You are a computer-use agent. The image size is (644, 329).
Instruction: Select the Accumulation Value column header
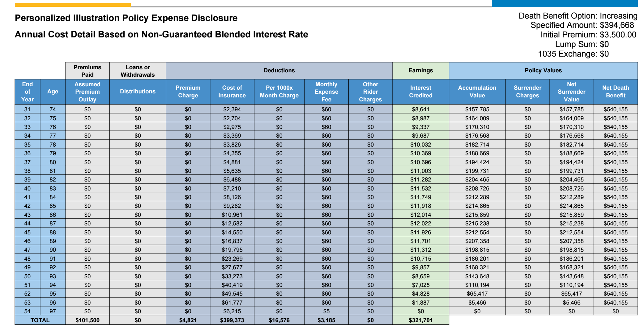(477, 92)
